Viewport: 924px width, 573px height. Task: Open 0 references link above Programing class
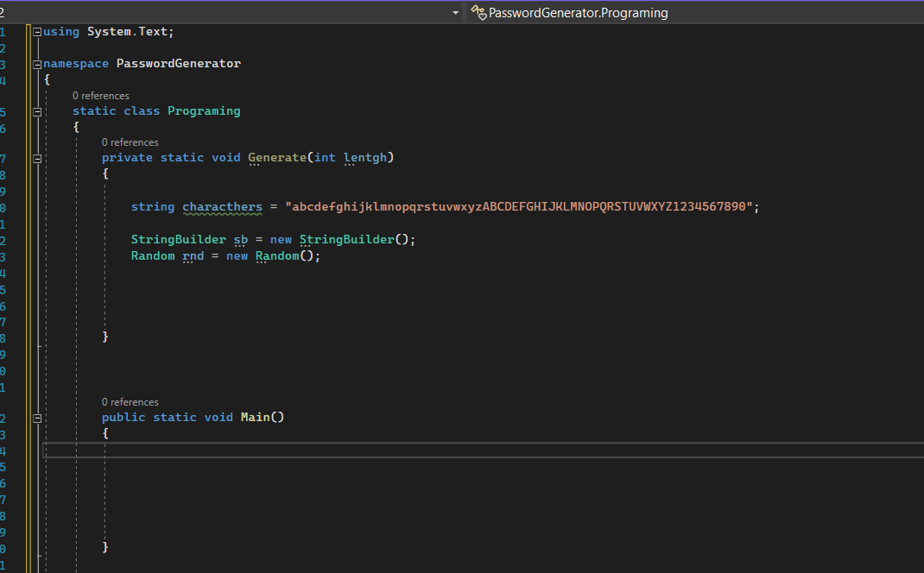[101, 96]
